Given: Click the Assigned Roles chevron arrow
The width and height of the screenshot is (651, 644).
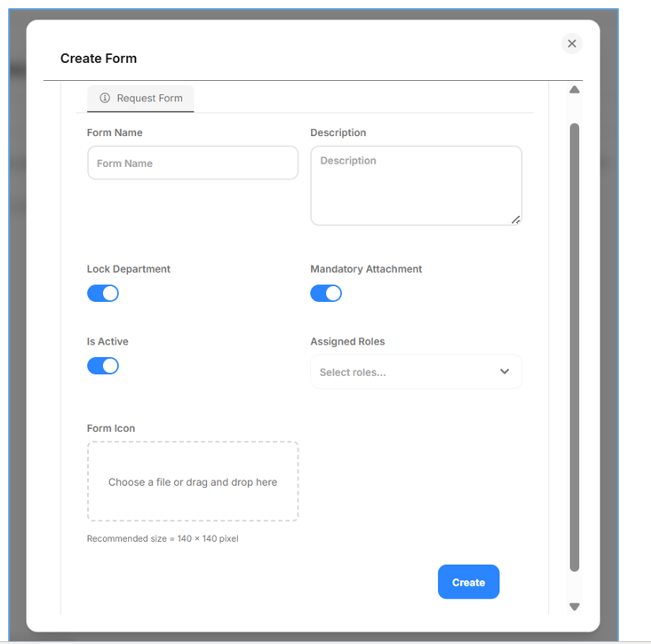Looking at the screenshot, I should click(504, 372).
